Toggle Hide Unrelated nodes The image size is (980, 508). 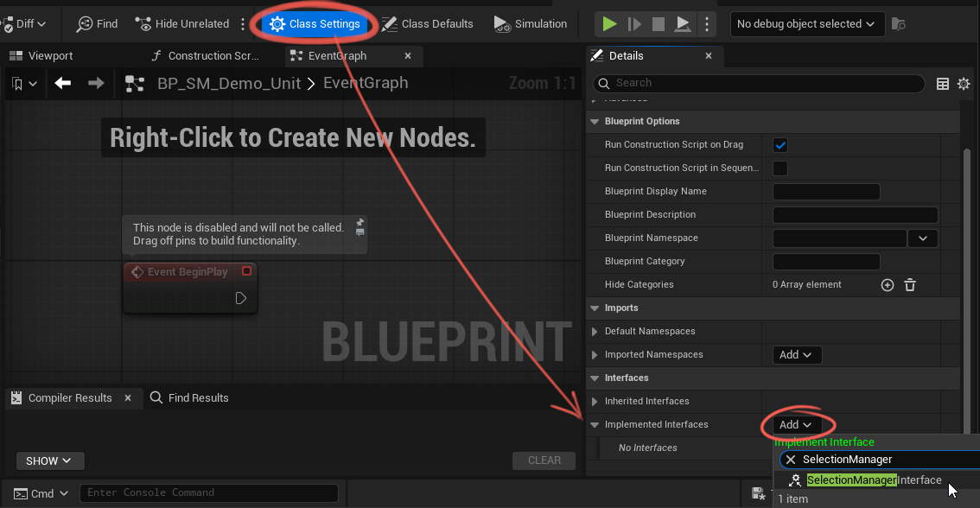click(182, 24)
